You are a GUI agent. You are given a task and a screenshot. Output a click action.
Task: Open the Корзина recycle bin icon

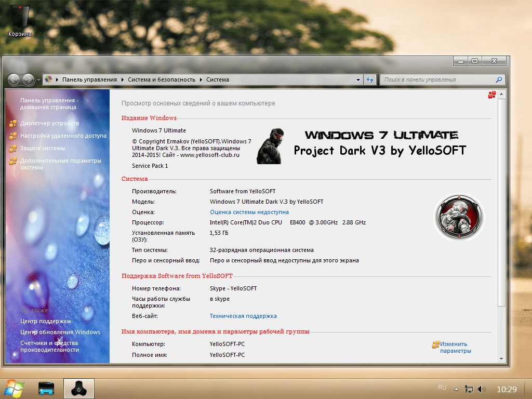(20, 19)
